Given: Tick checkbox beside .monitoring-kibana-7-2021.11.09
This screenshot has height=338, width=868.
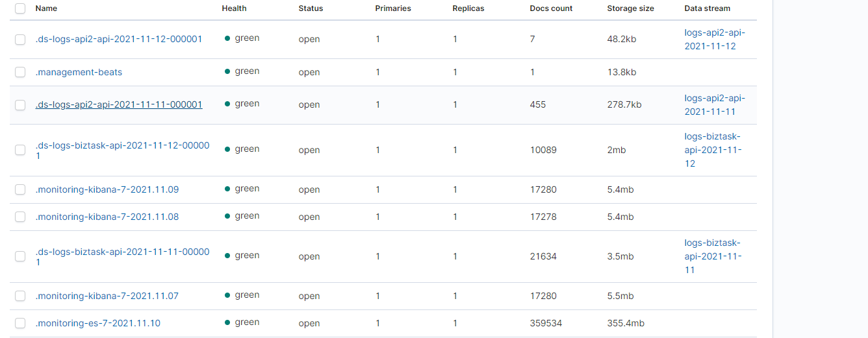Looking at the screenshot, I should (20, 189).
